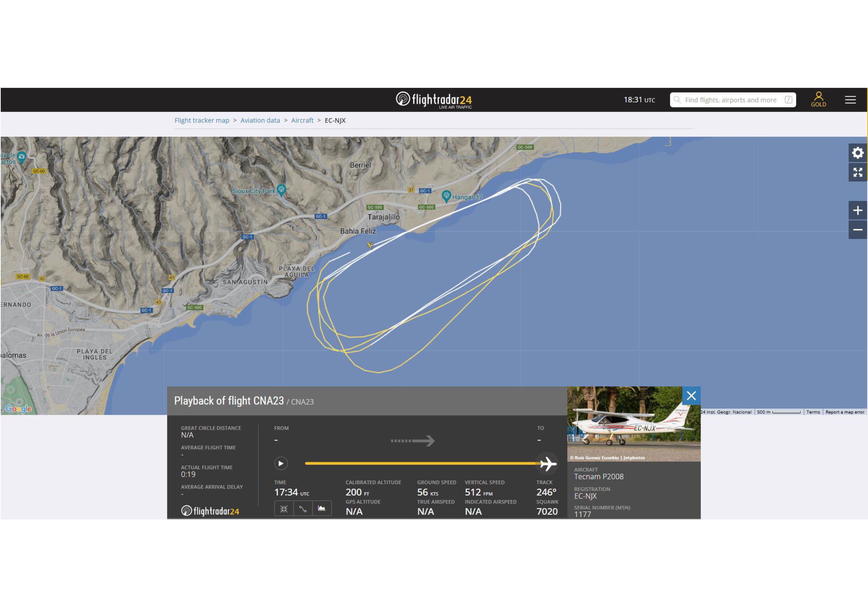Open the Aviation data breadcrumb
The width and height of the screenshot is (868, 614).
click(260, 120)
